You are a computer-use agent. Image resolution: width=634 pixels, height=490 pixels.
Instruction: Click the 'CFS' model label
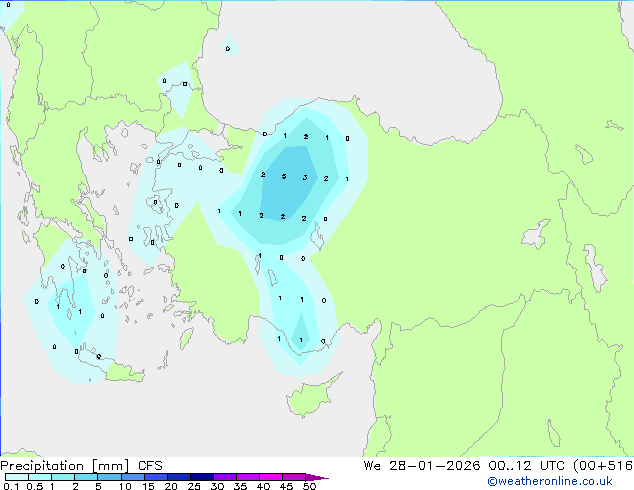(x=150, y=466)
